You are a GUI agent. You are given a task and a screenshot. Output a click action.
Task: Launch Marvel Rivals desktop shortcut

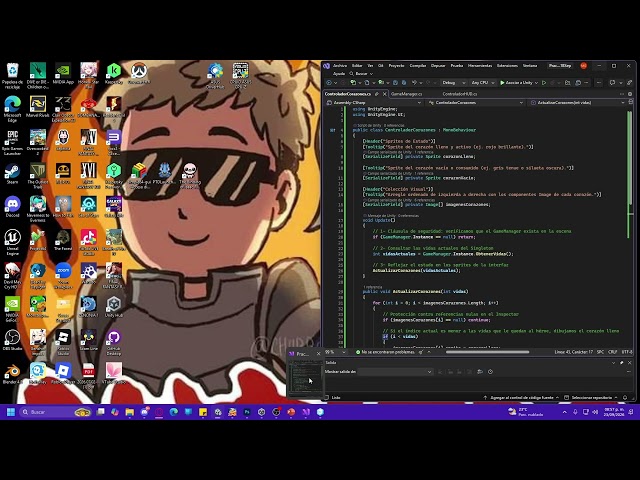tap(38, 107)
